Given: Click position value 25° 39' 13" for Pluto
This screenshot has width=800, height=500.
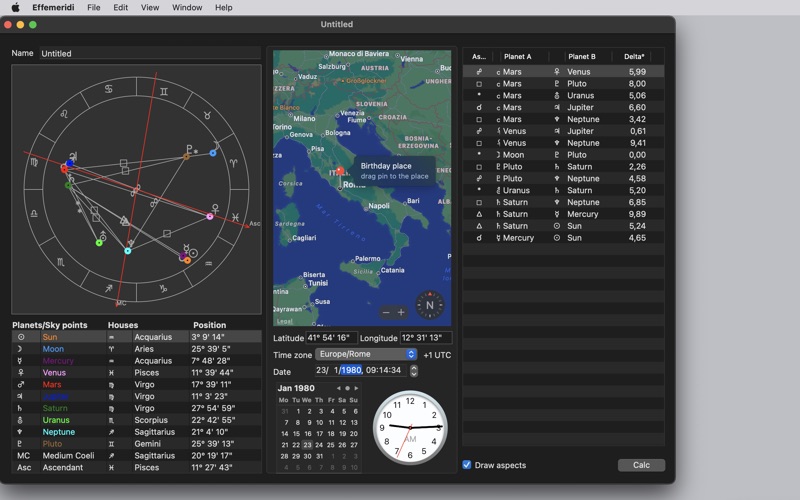Looking at the screenshot, I should click(212, 444).
